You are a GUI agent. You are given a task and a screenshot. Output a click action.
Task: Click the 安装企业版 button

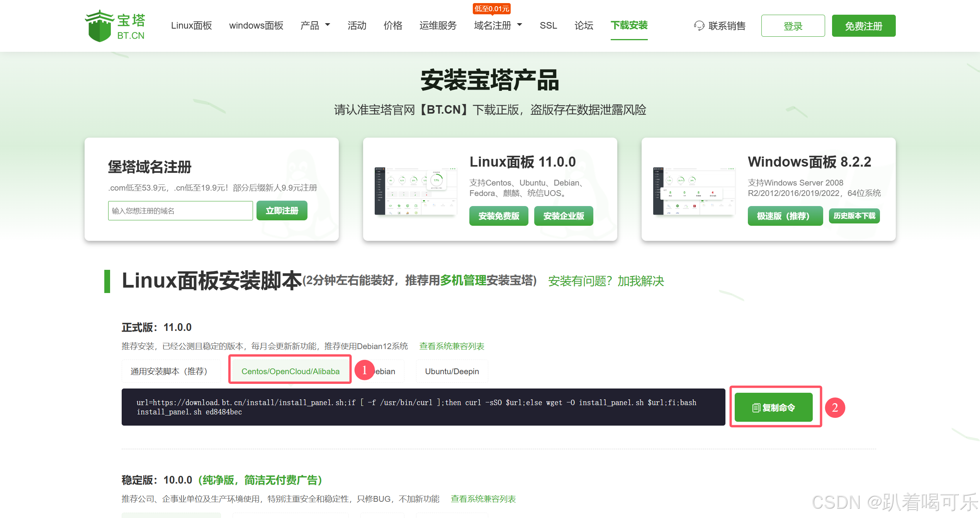564,216
